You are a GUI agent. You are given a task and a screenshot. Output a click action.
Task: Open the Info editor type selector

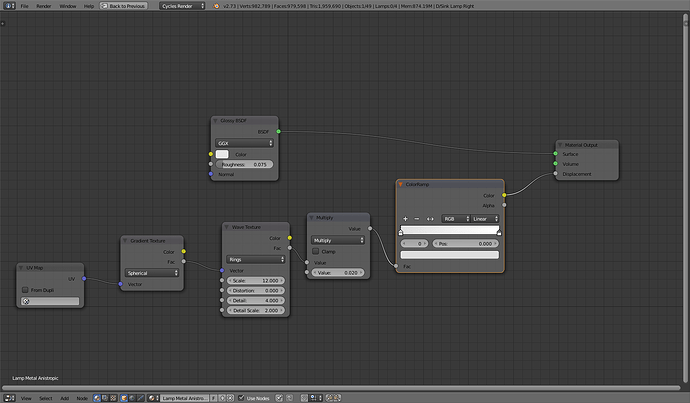9,6
